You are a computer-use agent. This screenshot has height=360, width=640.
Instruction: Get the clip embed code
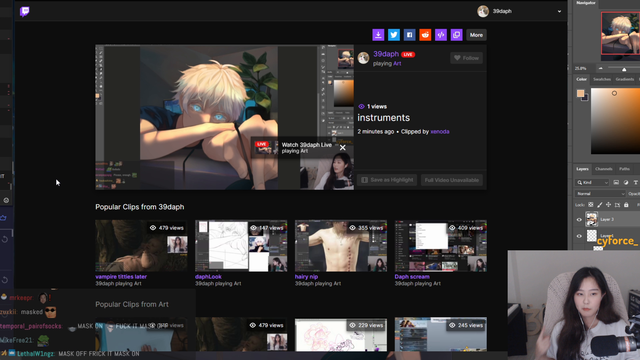(x=441, y=35)
